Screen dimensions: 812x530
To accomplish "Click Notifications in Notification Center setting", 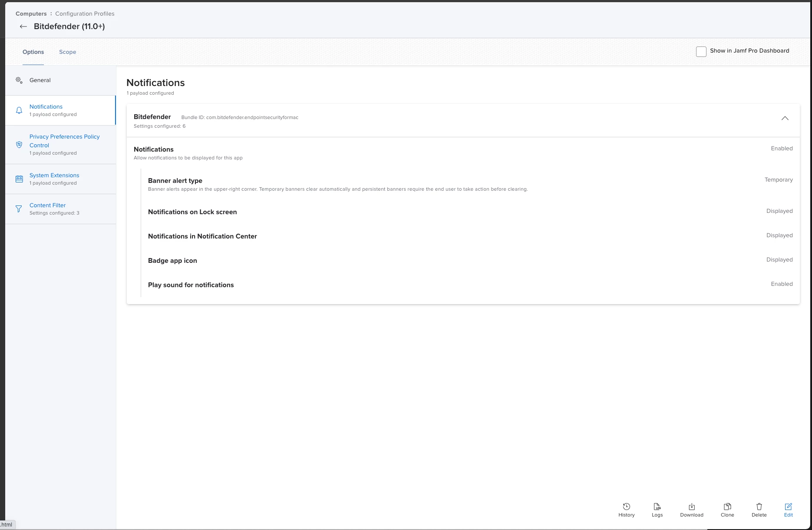I will pyautogui.click(x=202, y=236).
